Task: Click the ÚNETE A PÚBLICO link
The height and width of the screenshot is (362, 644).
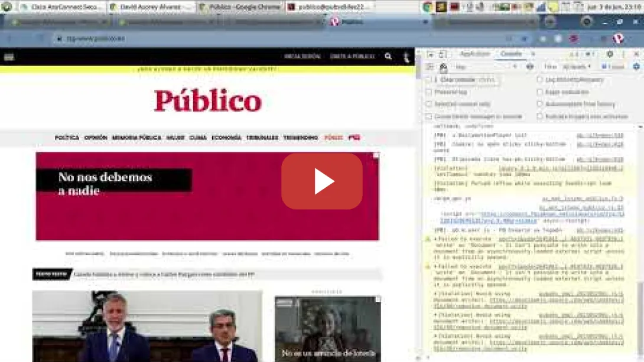Action: point(352,56)
